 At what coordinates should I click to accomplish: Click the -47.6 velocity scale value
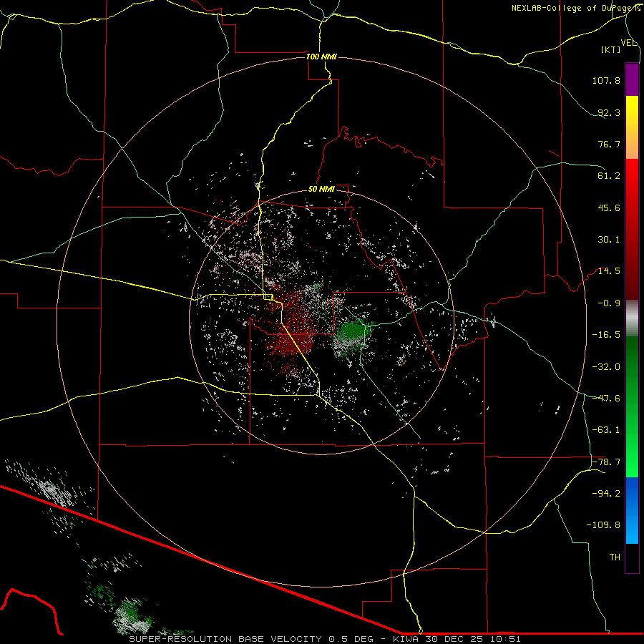[x=606, y=399]
